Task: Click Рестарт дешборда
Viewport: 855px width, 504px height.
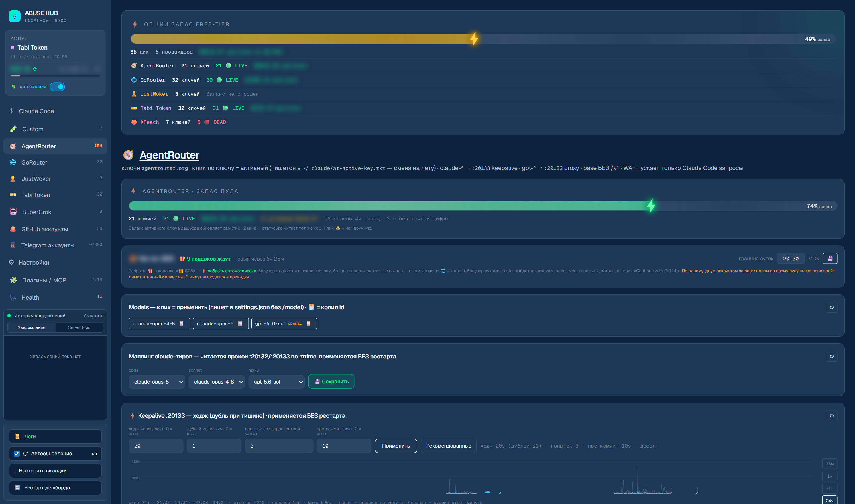Action: tap(55, 488)
